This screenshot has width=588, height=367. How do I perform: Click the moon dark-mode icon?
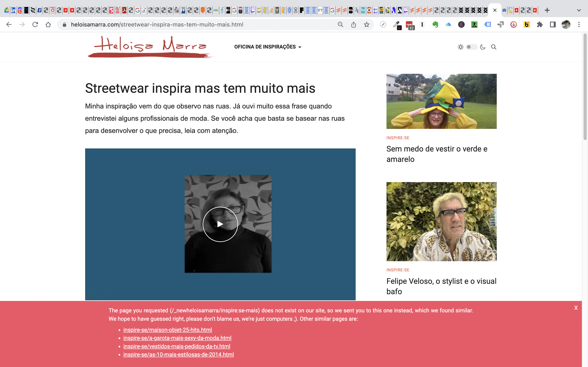pos(483,47)
